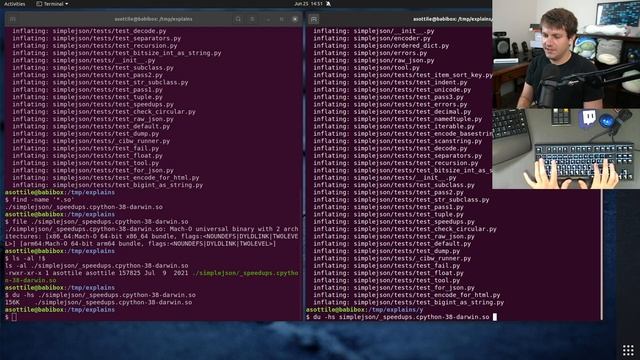640x360 pixels.
Task: Click the "ls -al !$" command line
Action: [x=25, y=258]
